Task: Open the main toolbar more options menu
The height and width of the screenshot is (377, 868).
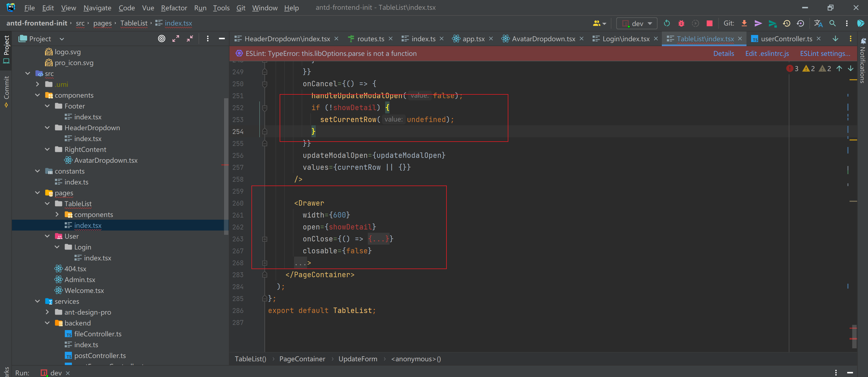Action: (x=846, y=23)
